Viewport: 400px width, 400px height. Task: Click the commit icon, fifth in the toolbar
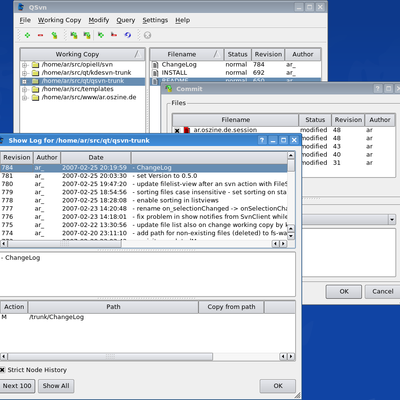pos(87,35)
